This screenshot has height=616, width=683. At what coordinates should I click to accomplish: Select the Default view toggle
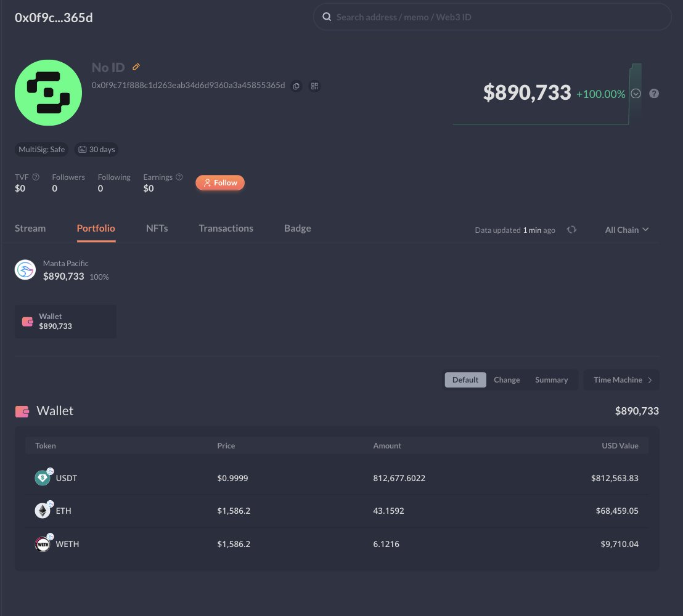coord(465,380)
